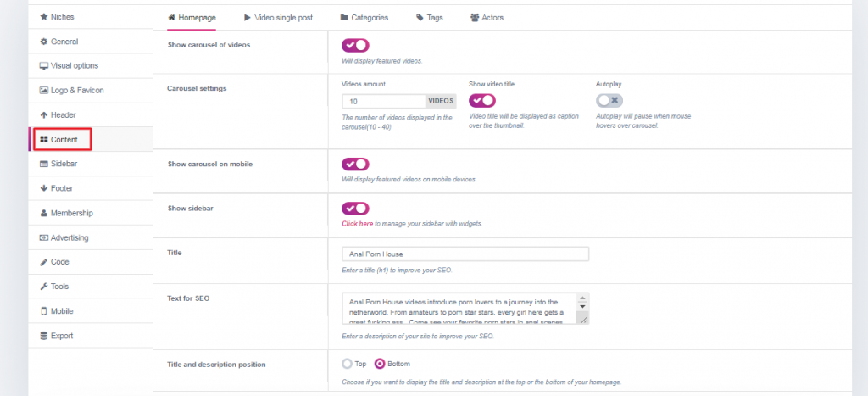868x396 pixels.
Task: Click the monitor icon for Visual options
Action: click(x=43, y=66)
